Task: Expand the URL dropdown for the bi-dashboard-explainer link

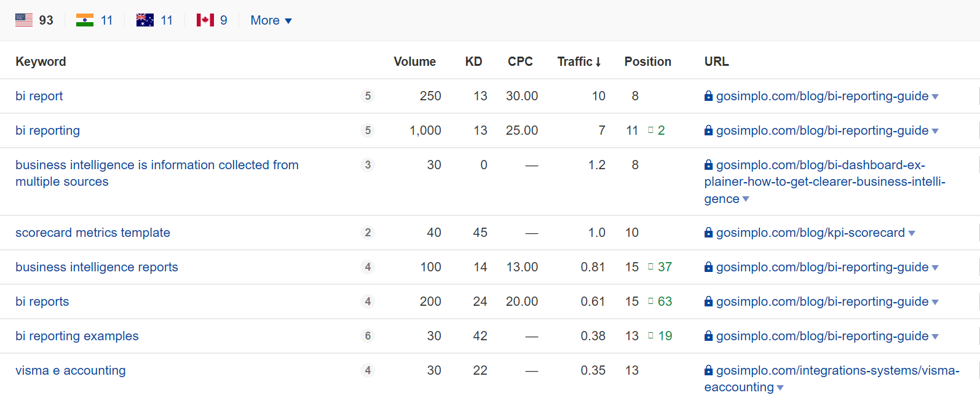Action: coord(746,199)
